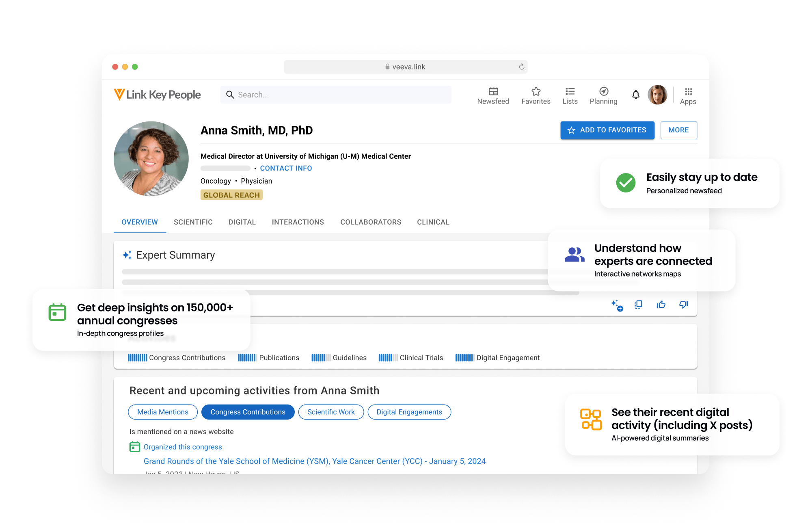
Task: Click the ADD TO FAVORITES button
Action: 607,130
